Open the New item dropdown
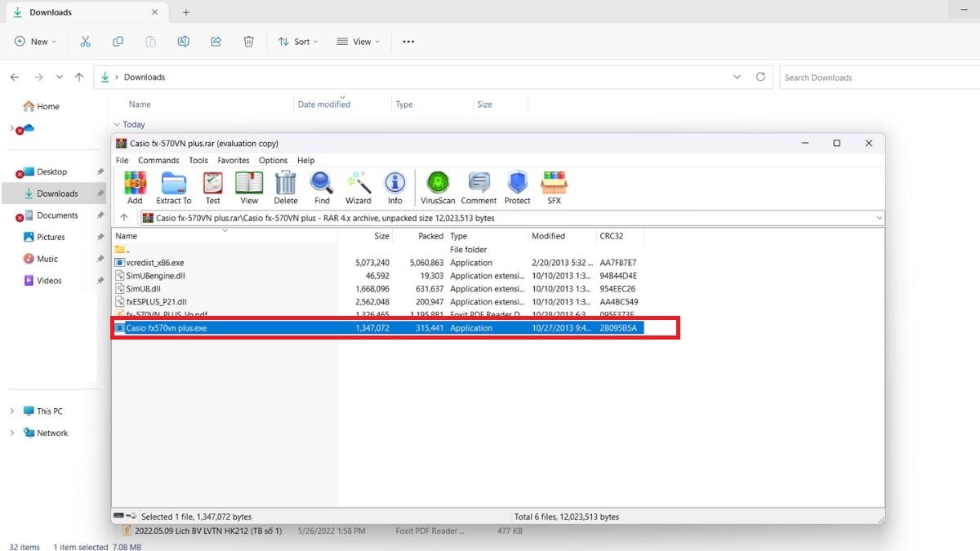 [x=36, y=42]
